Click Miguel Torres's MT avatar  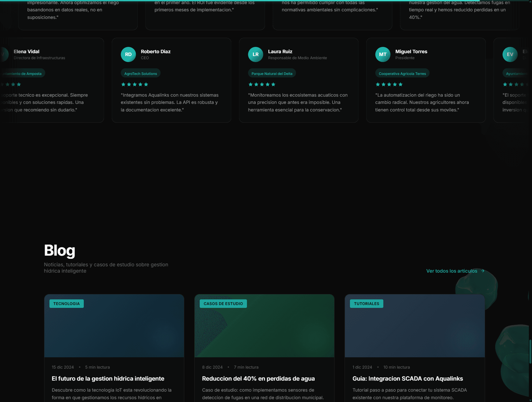pos(383,54)
